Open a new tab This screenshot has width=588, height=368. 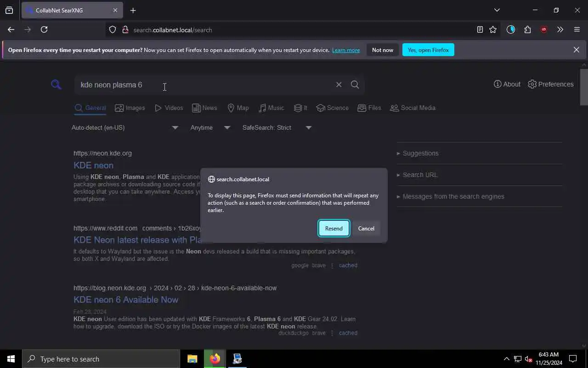click(x=133, y=10)
